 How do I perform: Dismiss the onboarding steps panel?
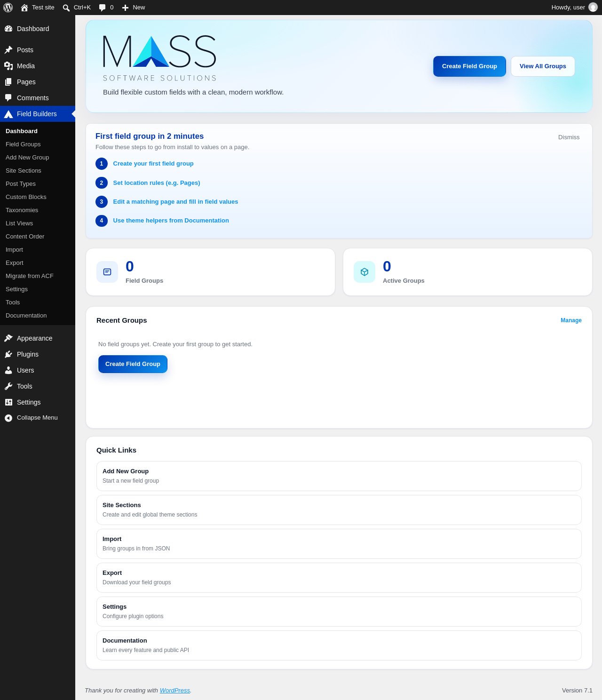pyautogui.click(x=569, y=137)
